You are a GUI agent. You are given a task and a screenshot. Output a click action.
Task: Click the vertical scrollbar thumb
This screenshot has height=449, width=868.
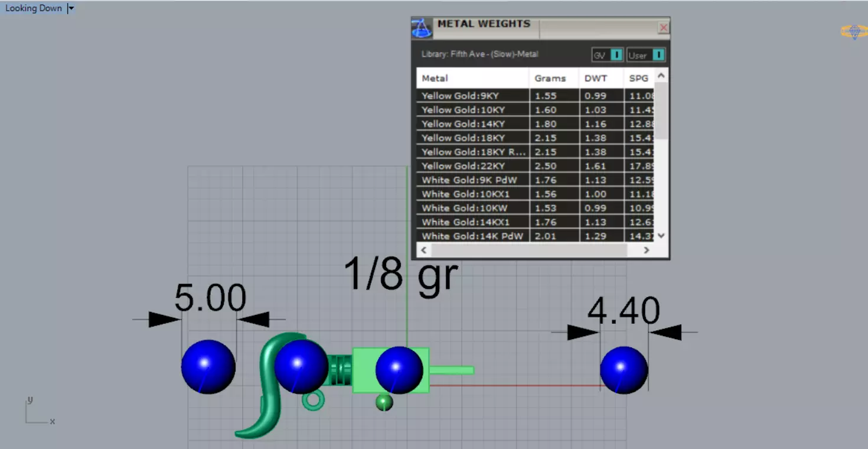pos(661,110)
